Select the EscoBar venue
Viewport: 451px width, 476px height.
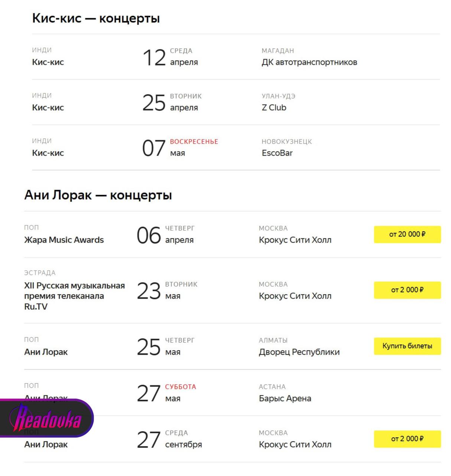coord(277,153)
